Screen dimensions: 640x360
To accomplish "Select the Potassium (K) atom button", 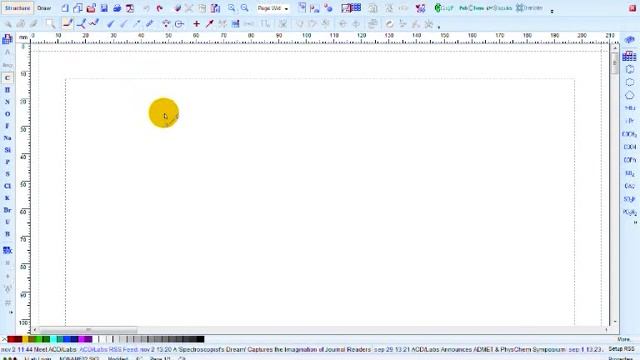I will (7, 198).
